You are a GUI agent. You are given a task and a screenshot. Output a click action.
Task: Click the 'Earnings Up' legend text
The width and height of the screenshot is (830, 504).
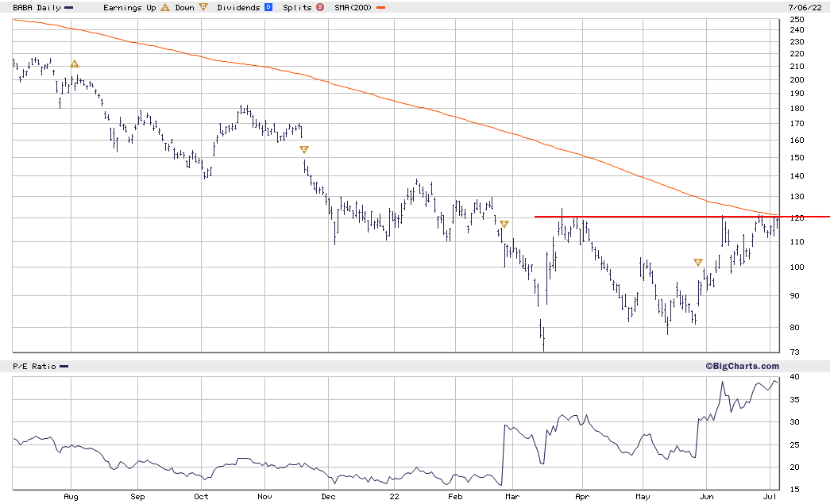[129, 8]
